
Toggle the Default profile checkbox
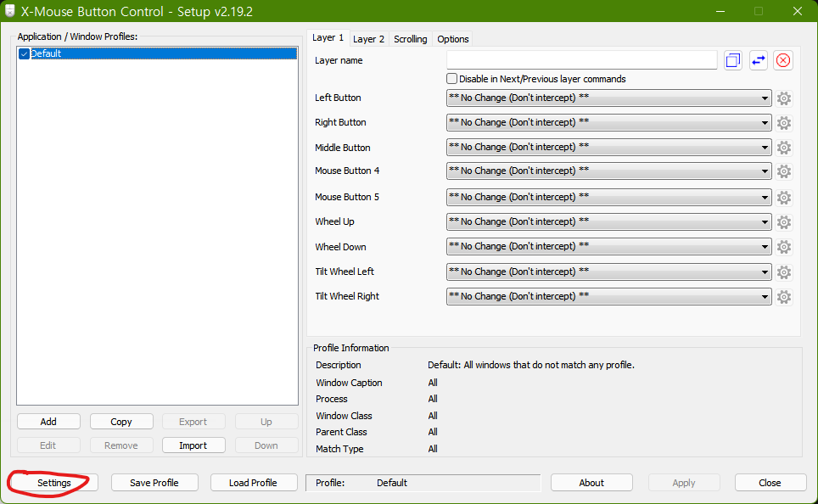click(x=24, y=53)
